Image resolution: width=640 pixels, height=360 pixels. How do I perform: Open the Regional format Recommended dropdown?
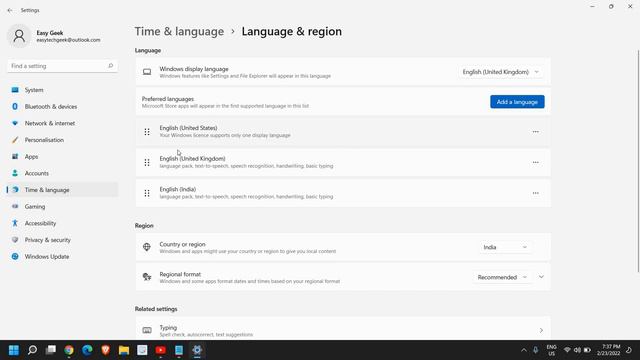(502, 277)
